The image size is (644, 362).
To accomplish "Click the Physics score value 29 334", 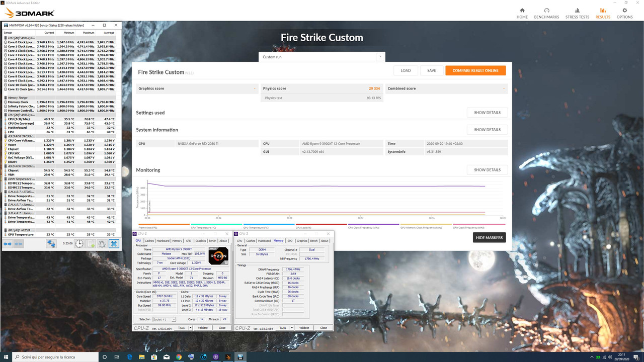I will [374, 88].
